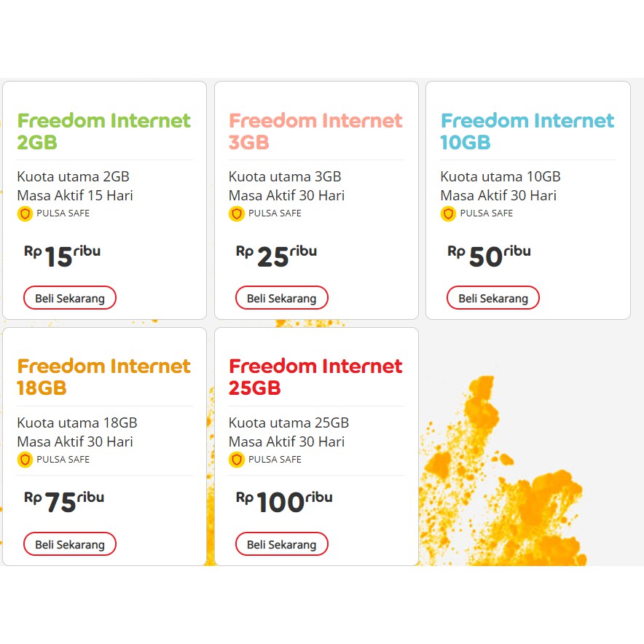Click Beli Sekarang on Freedom Internet 2GB

click(69, 297)
